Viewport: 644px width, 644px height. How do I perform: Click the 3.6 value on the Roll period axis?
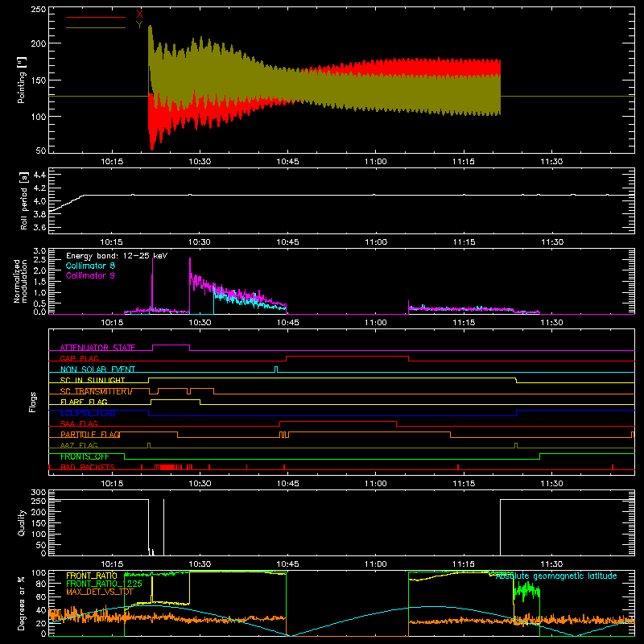(x=39, y=227)
